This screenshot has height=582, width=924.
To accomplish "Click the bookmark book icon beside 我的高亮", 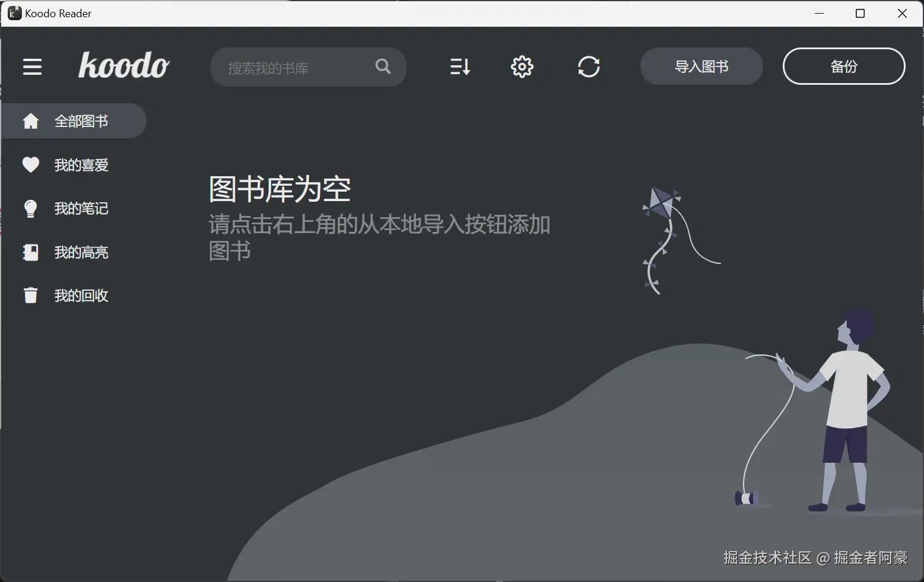I will click(x=30, y=253).
